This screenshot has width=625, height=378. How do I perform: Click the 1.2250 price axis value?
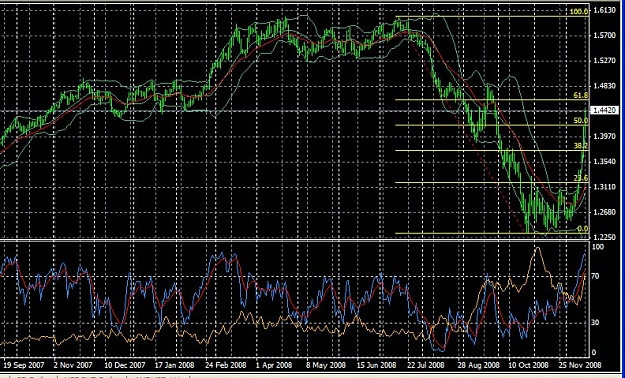point(604,237)
